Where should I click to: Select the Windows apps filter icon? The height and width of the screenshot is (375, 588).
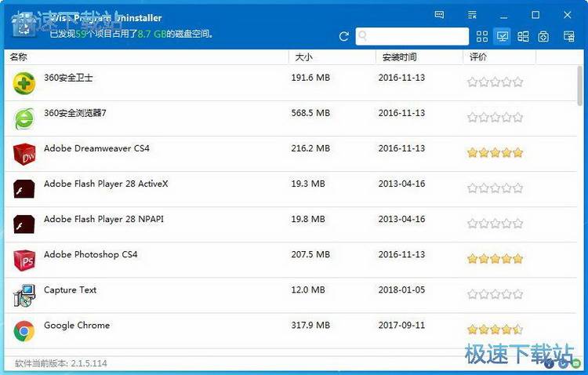click(523, 36)
